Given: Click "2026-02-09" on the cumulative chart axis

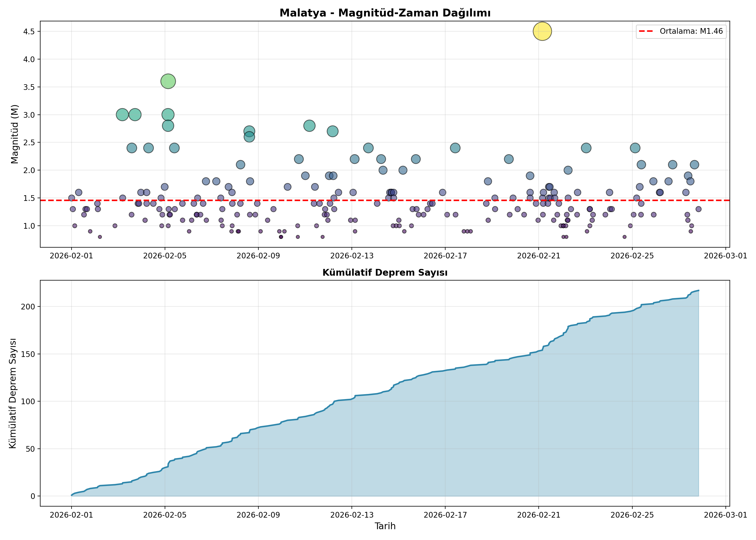Looking at the screenshot, I should 258,515.
